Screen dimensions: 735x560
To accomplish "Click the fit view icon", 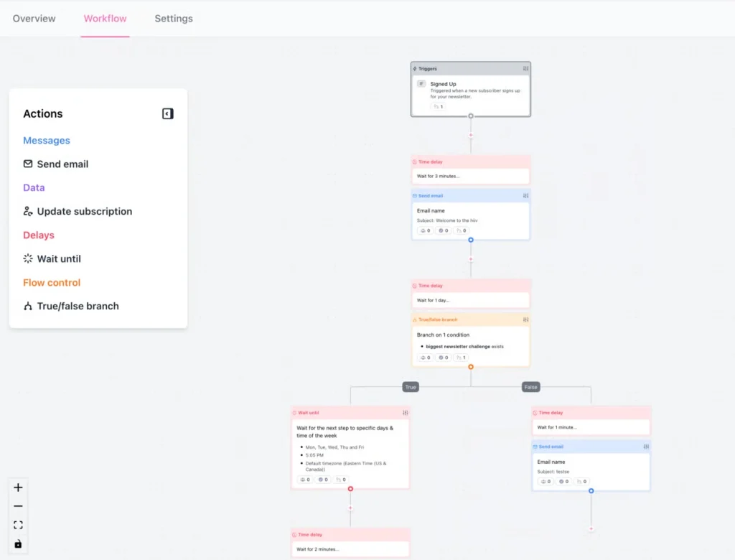I will (x=18, y=525).
